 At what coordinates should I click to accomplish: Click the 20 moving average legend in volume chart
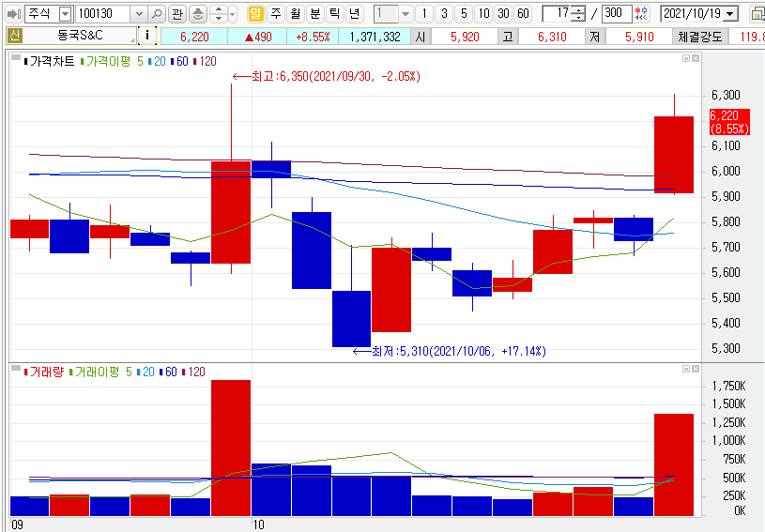point(147,372)
